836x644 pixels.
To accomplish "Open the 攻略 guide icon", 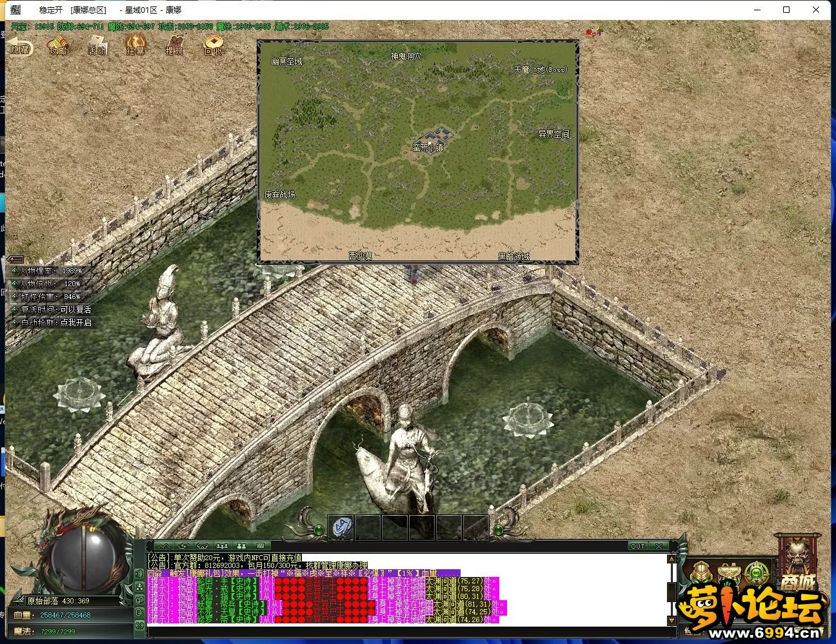I will pos(58,45).
